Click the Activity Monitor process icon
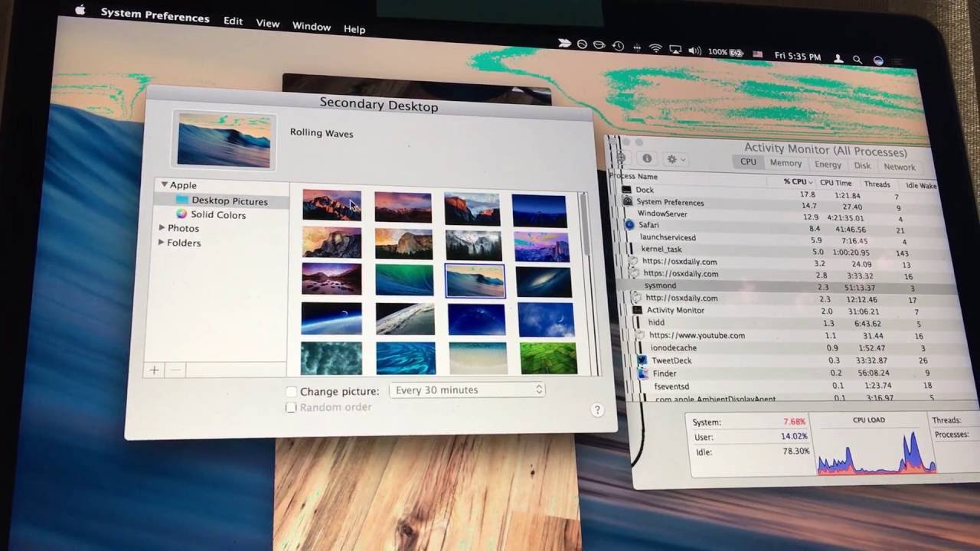The width and height of the screenshot is (980, 551). coord(637,310)
